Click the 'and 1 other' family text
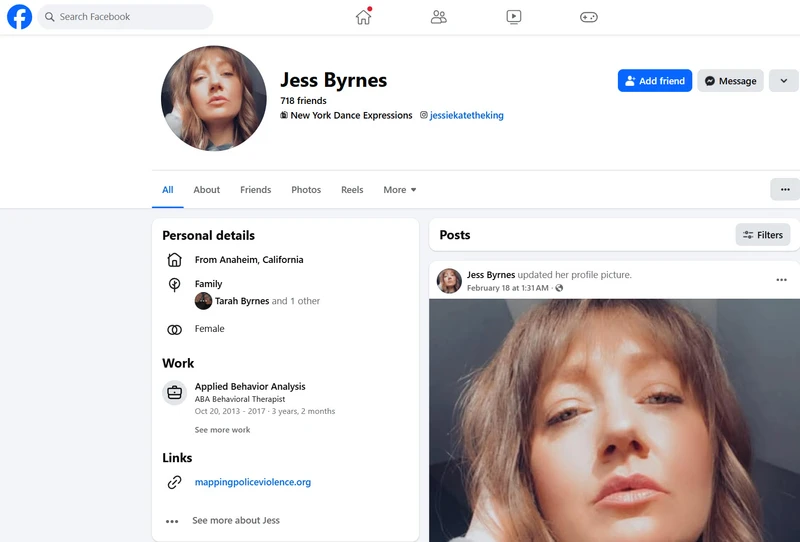 296,301
